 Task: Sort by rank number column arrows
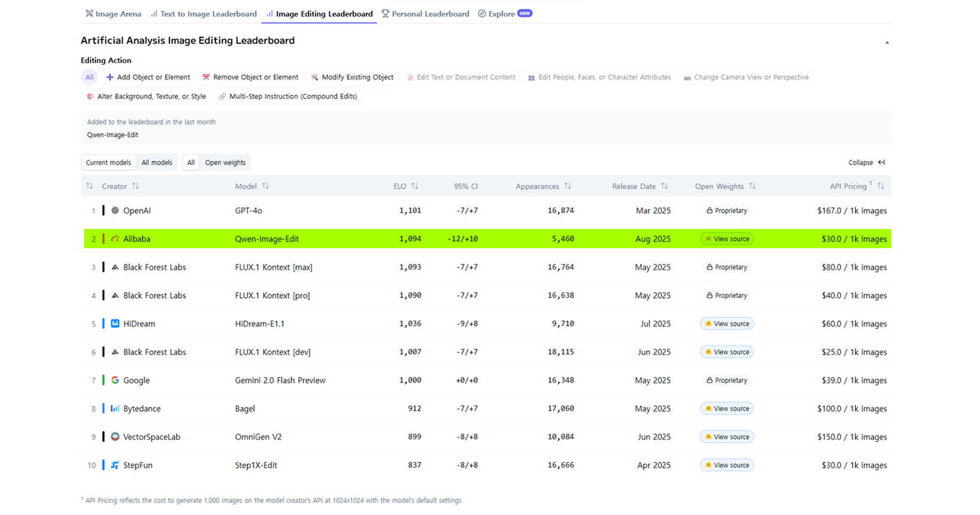coord(90,186)
